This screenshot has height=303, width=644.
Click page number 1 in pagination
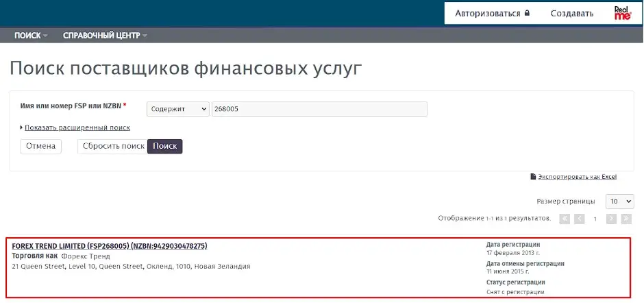pos(595,219)
